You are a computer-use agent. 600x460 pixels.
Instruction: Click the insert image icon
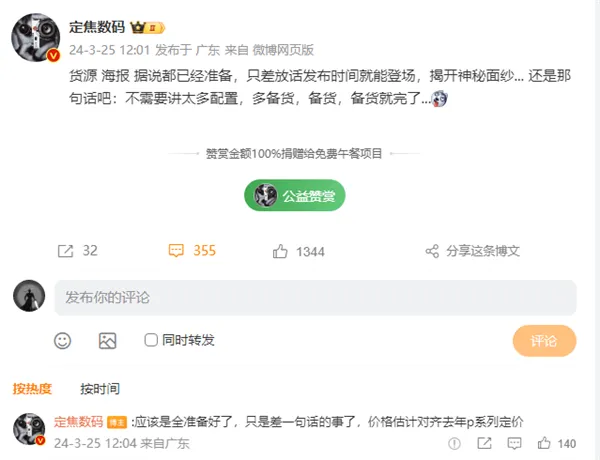point(108,341)
